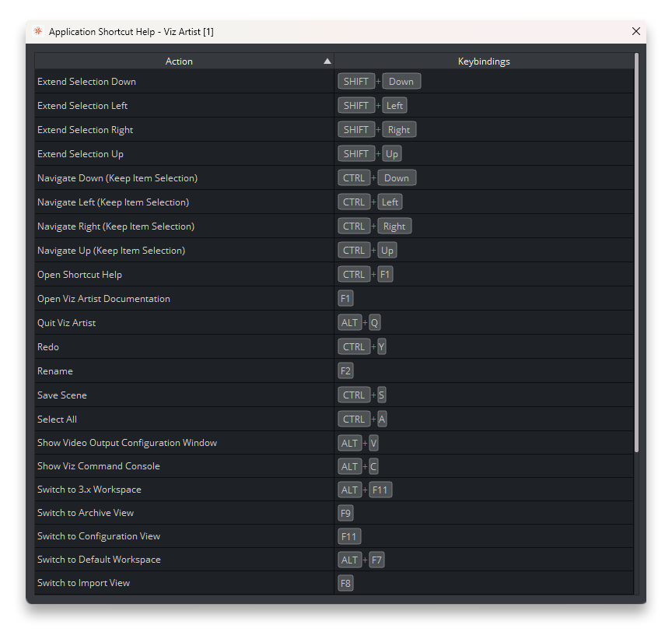Click the vertical scrollbar of the shortcut list
Image resolution: width=672 pixels, height=639 pixels.
[x=636, y=249]
